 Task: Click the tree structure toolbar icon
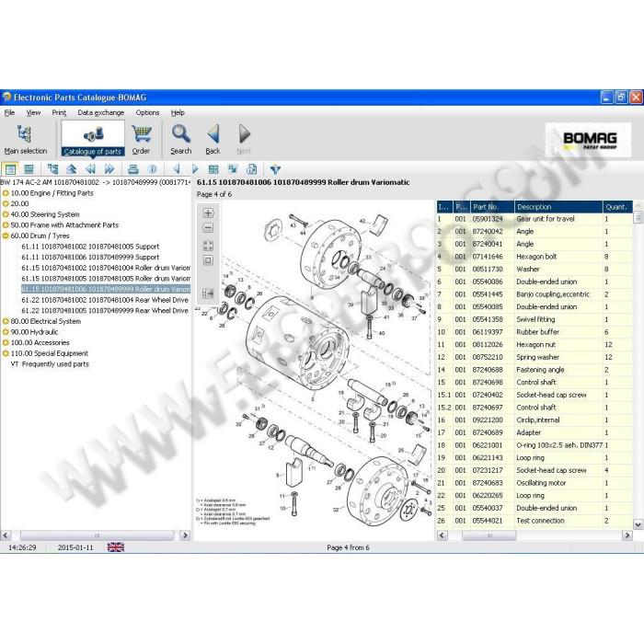(x=52, y=169)
